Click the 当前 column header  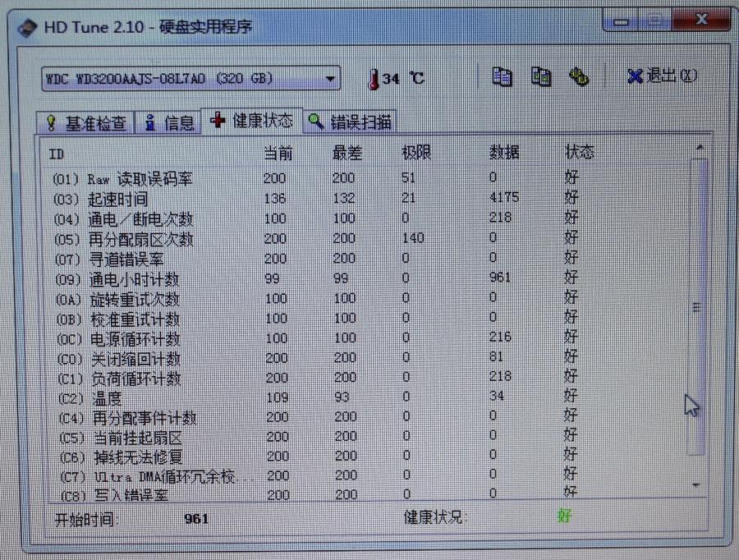point(278,154)
